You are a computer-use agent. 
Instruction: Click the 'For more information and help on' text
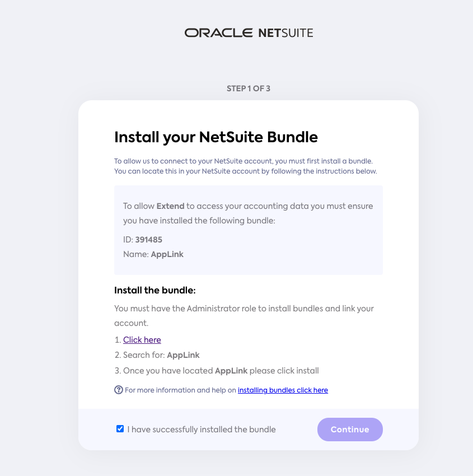pyautogui.click(x=180, y=390)
